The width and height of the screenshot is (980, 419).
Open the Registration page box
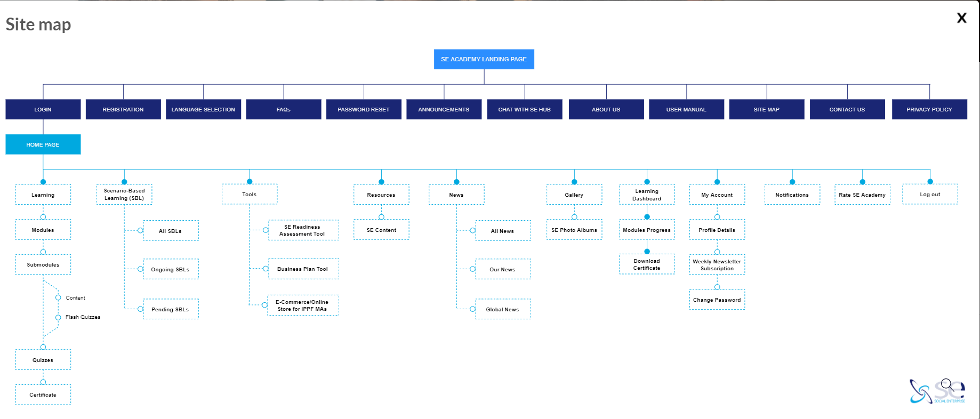[123, 109]
